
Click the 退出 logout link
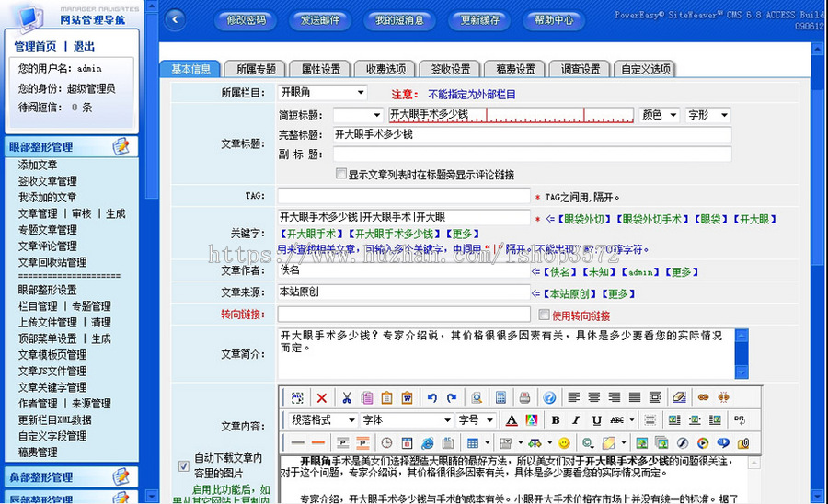(x=84, y=46)
